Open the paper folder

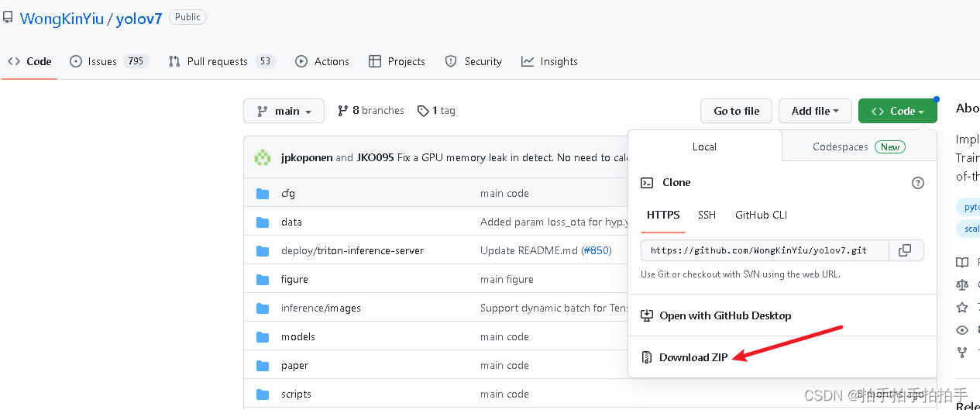click(294, 365)
